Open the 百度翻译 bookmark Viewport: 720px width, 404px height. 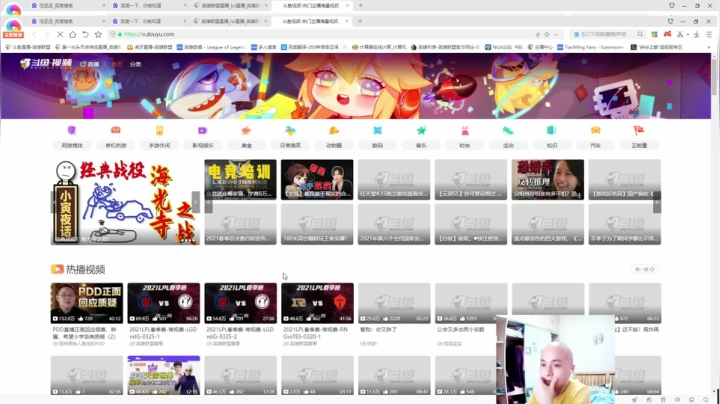tap(314, 47)
